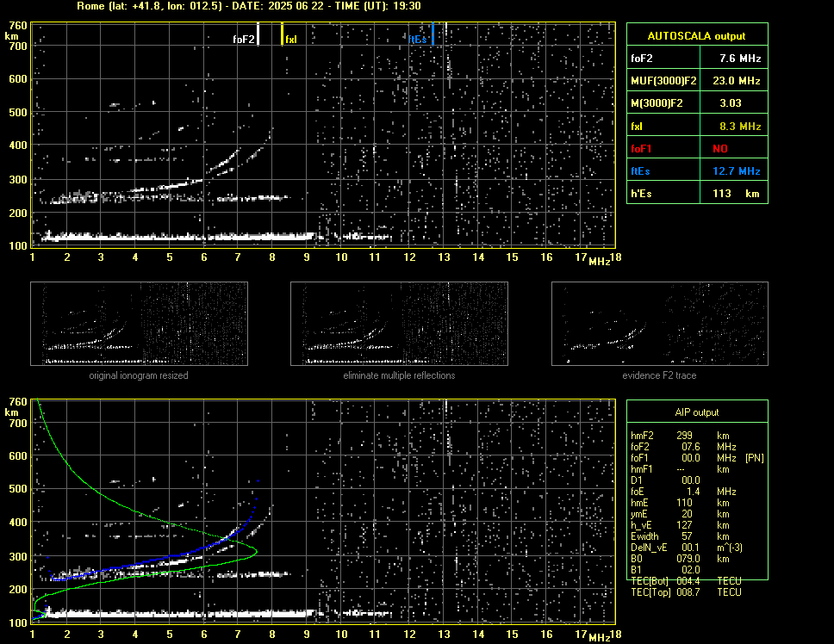Image resolution: width=834 pixels, height=644 pixels.
Task: Click the [PN] tag beside foF1
Action: click(755, 458)
